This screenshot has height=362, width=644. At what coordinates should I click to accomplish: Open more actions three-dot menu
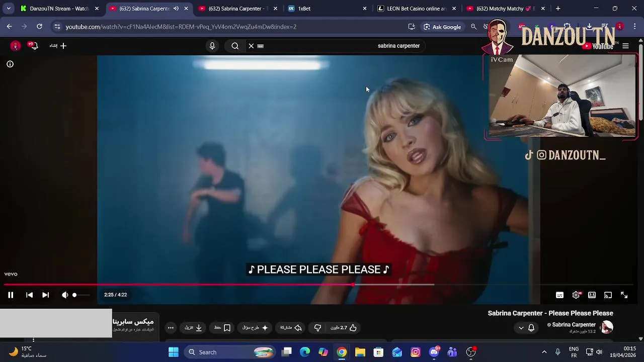point(171,328)
